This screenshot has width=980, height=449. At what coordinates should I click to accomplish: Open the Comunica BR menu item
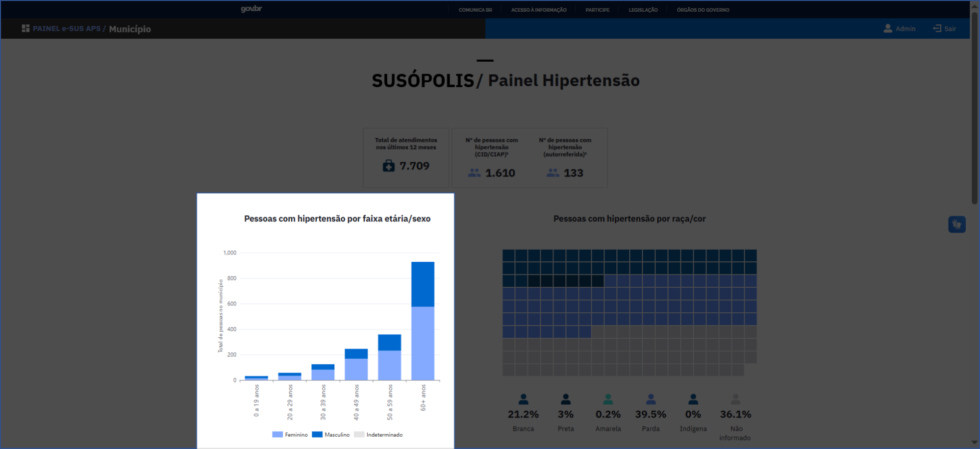pyautogui.click(x=475, y=10)
